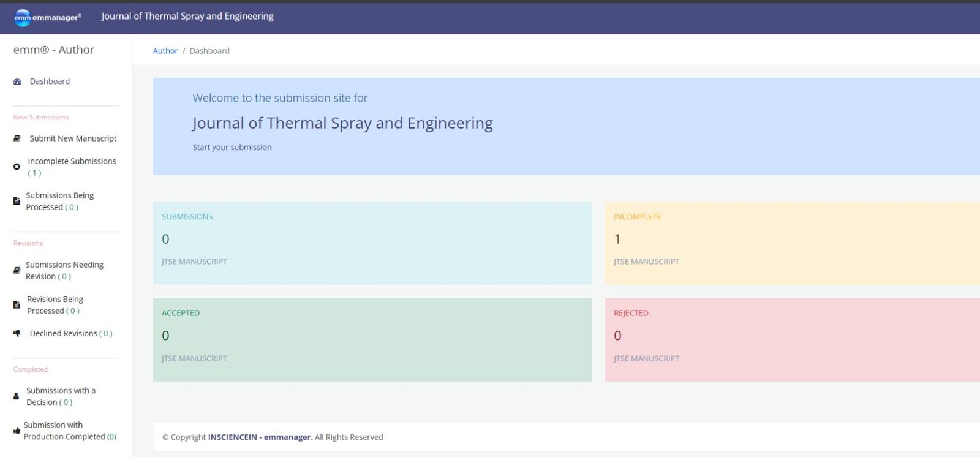Click the Journal of Thermal Spray header title
This screenshot has width=980, height=457.
[x=187, y=17]
